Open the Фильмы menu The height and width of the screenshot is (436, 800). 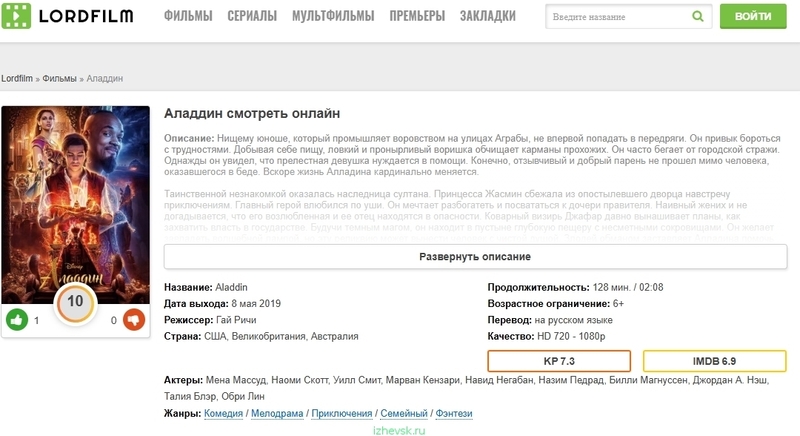188,16
